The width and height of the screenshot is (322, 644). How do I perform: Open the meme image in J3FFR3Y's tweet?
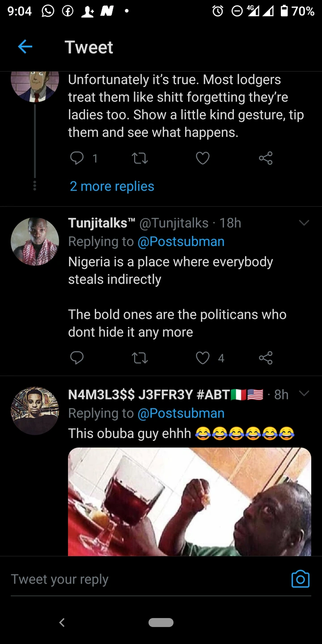click(190, 502)
